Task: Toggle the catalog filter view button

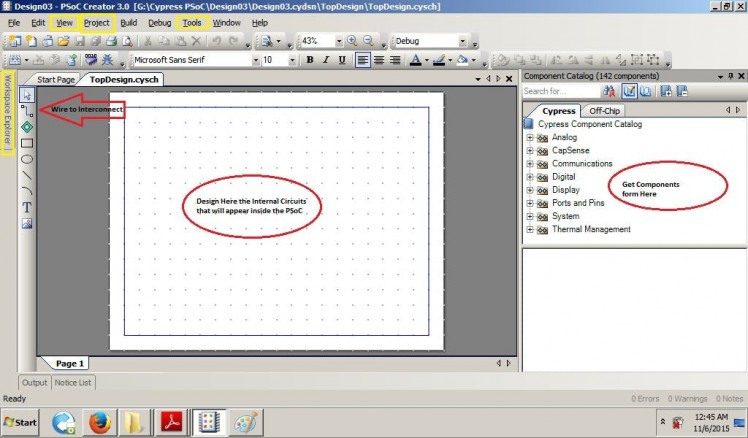Action: pyautogui.click(x=630, y=91)
